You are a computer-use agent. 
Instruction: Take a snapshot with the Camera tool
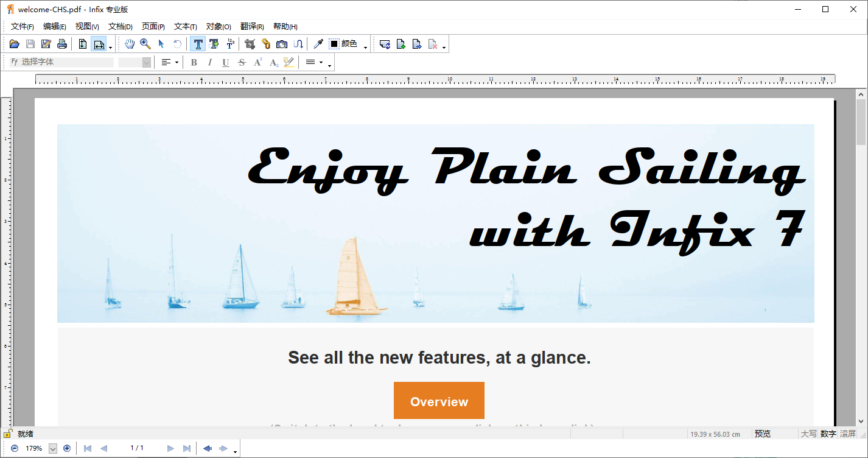click(x=281, y=43)
